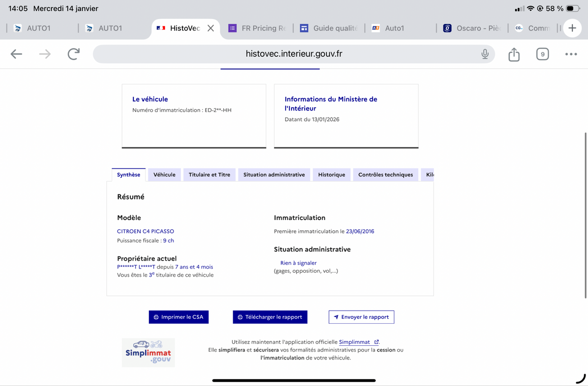Open the Simplimmat logo image
This screenshot has width=588, height=386.
(148, 353)
